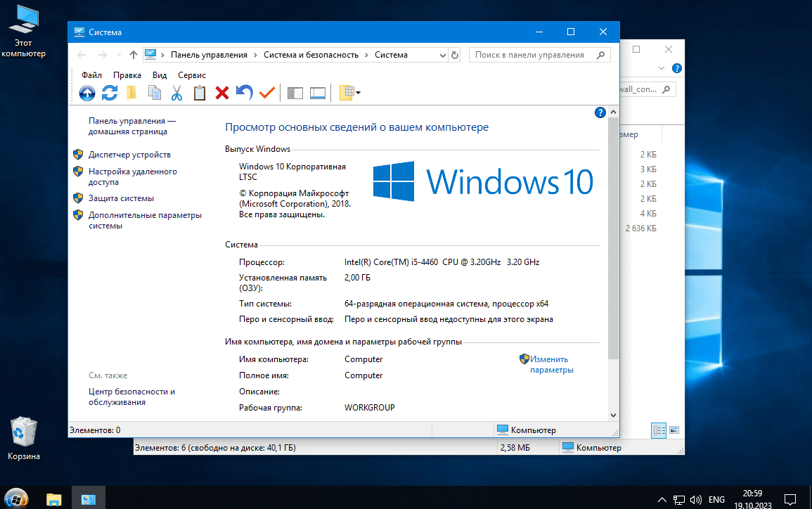Toggle the navigation pane toolbar icon
Image resolution: width=812 pixels, height=509 pixels.
click(295, 94)
